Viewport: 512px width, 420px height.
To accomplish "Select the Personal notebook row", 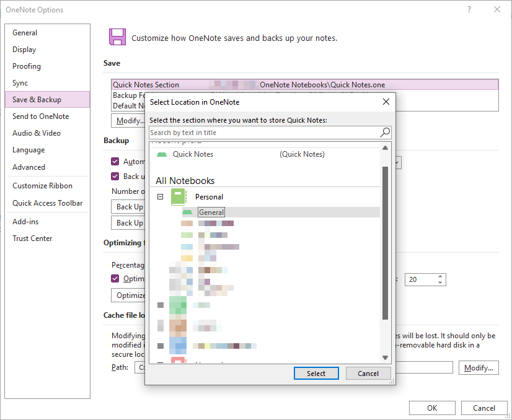I will tap(265, 197).
